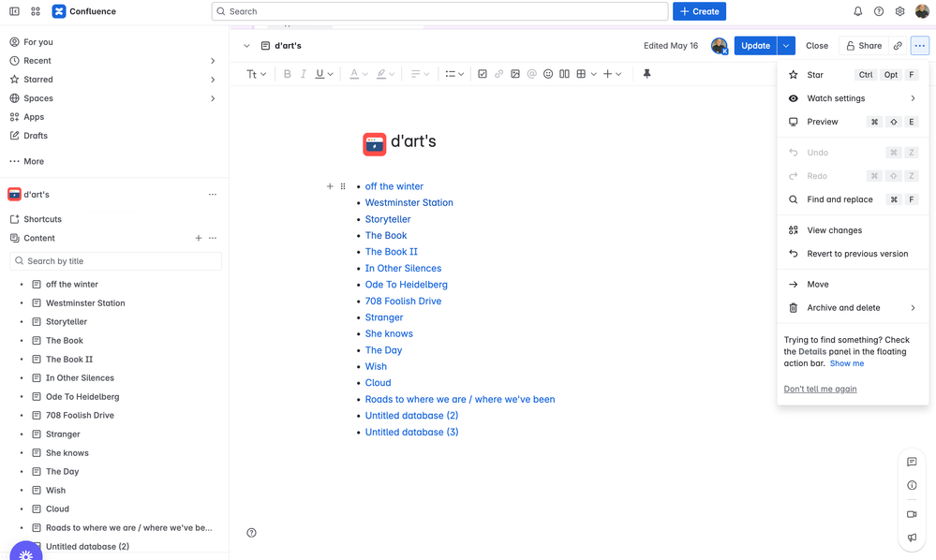Open the emoji picker
Screen dimensions: 936x560
pos(548,74)
